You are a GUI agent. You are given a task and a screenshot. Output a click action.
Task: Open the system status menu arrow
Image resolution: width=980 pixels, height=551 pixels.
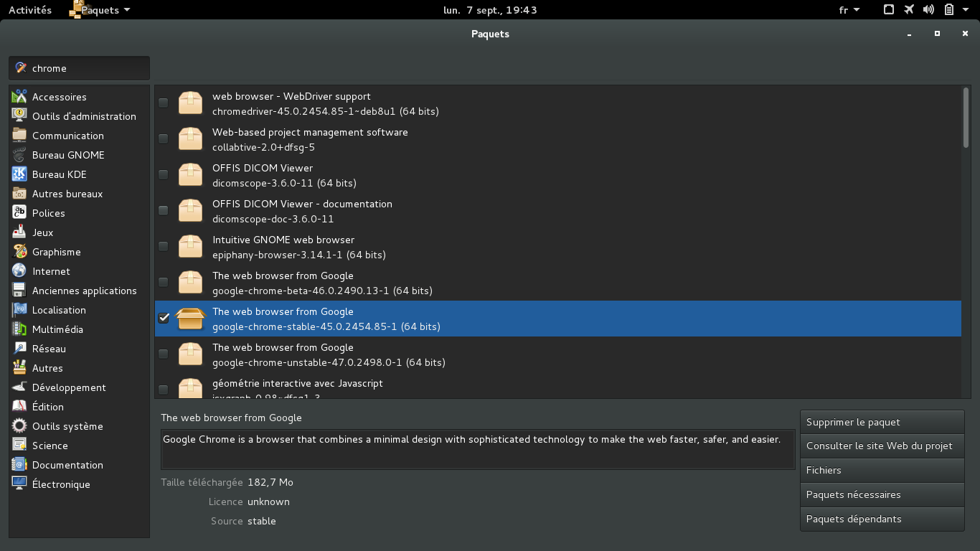point(966,10)
